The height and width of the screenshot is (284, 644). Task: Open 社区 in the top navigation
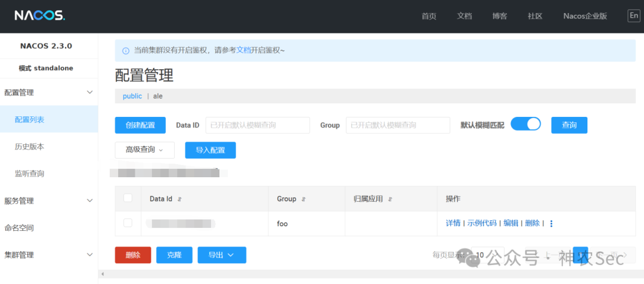535,16
